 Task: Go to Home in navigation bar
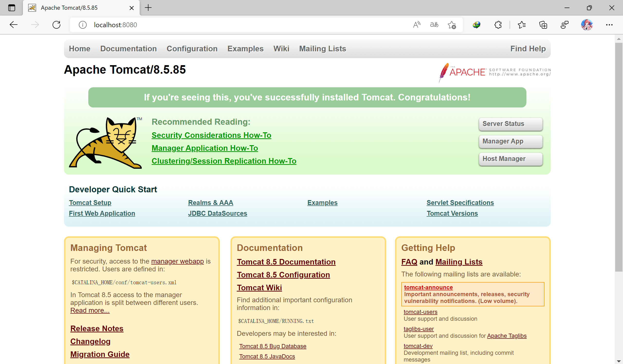[80, 49]
